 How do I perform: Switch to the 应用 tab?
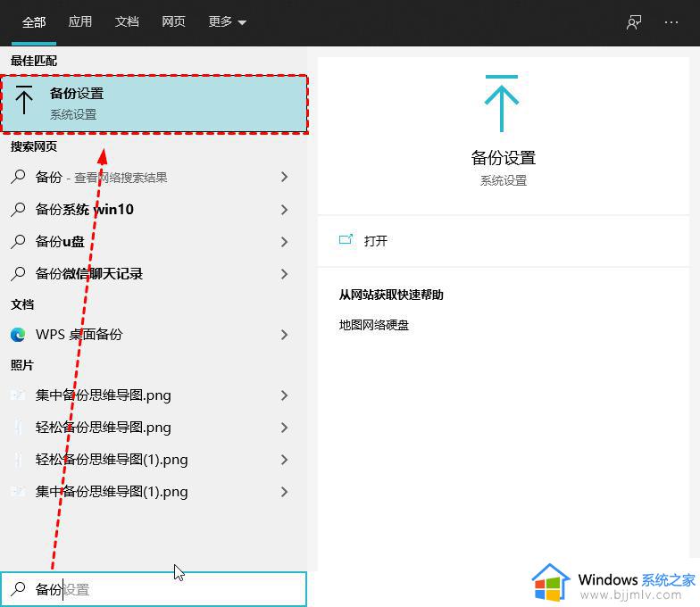coord(80,21)
